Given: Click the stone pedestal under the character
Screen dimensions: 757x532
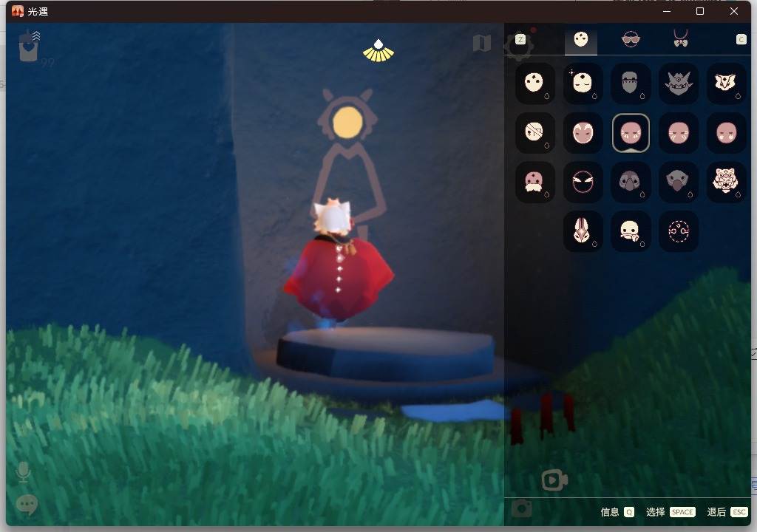Looking at the screenshot, I should pos(386,354).
